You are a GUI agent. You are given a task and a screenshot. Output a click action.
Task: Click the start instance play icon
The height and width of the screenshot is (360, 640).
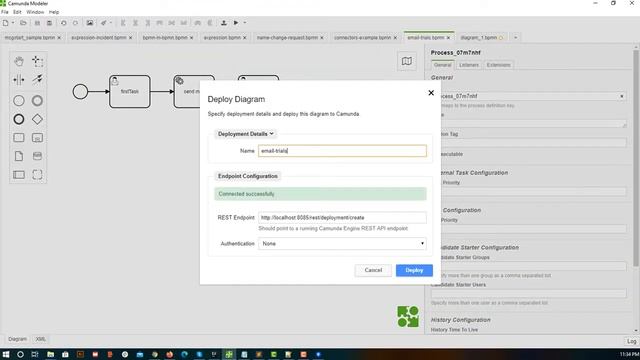pyautogui.click(x=236, y=23)
